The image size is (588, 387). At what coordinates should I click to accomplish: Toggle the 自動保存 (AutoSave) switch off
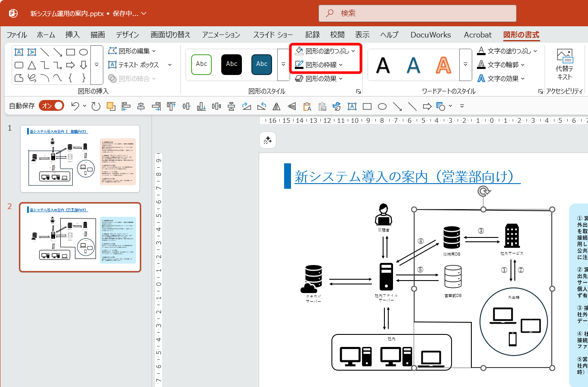(51, 106)
